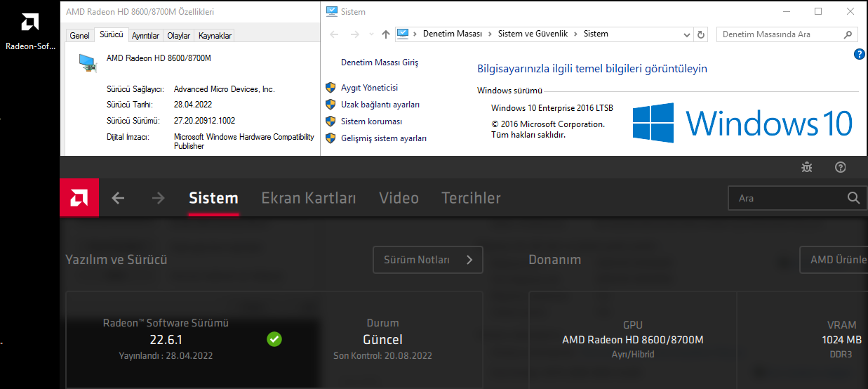Viewport: 868px width, 389px height.
Task: Click the search icon in Denetim Masasında Ara
Action: tap(848, 34)
